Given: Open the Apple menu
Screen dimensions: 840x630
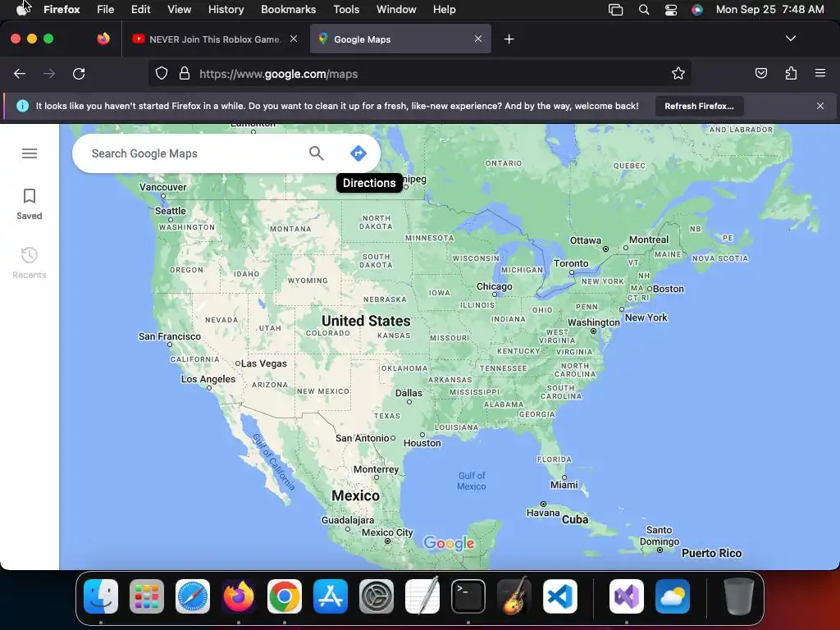Looking at the screenshot, I should pyautogui.click(x=21, y=10).
